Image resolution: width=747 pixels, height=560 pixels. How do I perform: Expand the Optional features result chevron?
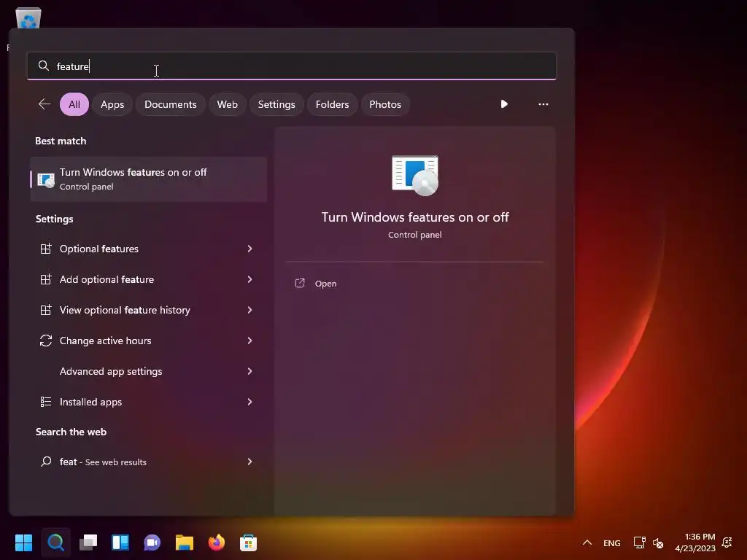pos(249,249)
